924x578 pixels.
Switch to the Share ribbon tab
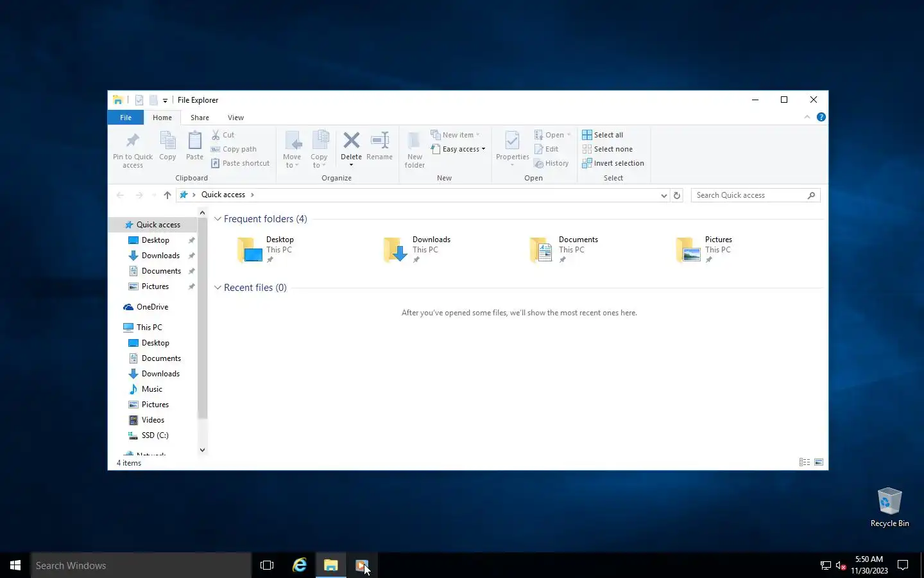[200, 118]
